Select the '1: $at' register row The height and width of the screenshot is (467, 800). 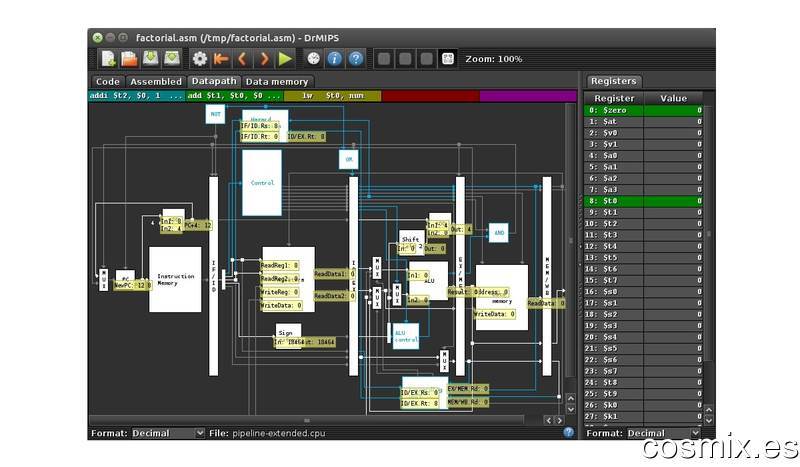tap(643, 121)
